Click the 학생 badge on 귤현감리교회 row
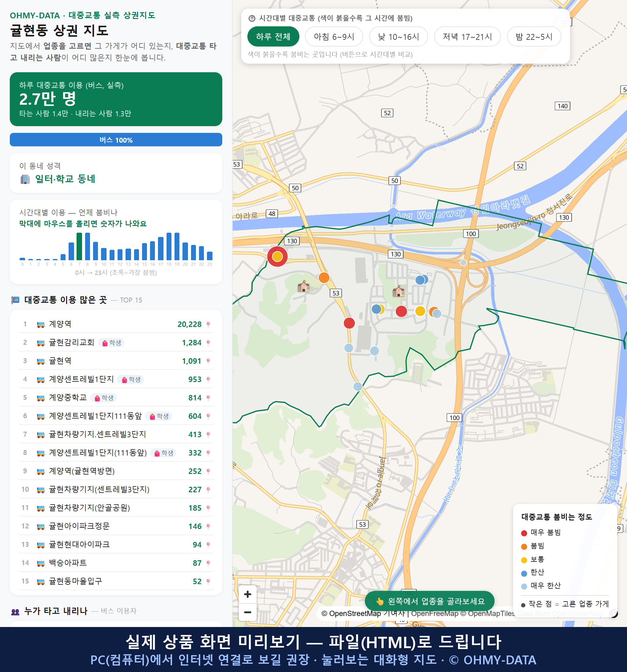This screenshot has height=672, width=627. point(111,343)
